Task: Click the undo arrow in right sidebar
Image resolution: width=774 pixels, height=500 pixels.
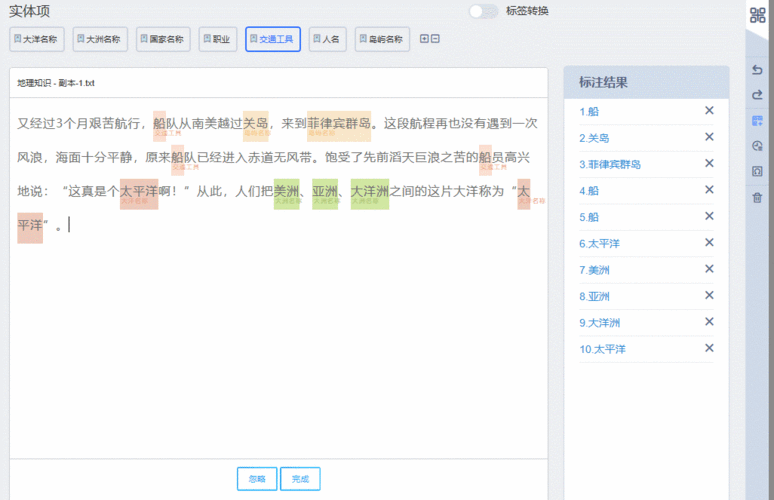Action: point(757,69)
